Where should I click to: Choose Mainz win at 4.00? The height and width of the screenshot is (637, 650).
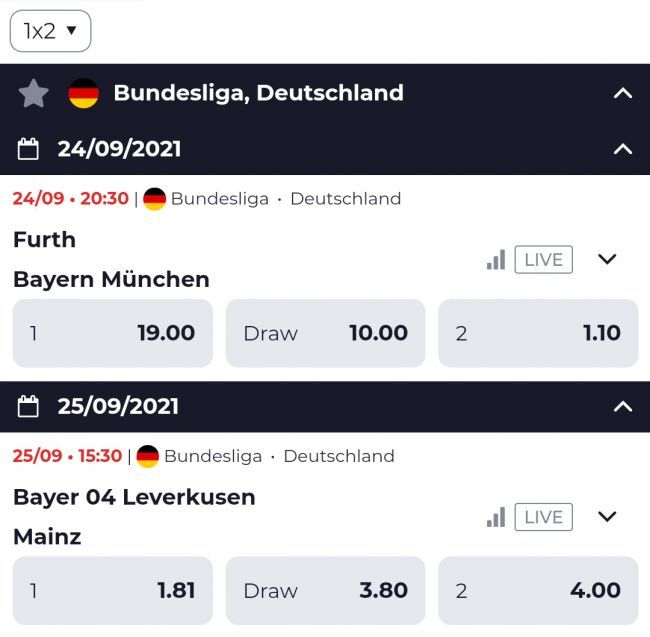[538, 590]
